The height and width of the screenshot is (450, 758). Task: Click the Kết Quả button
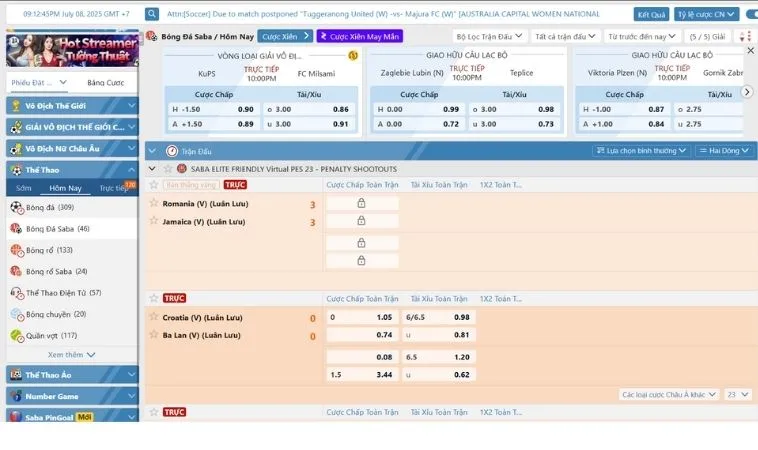click(x=651, y=14)
